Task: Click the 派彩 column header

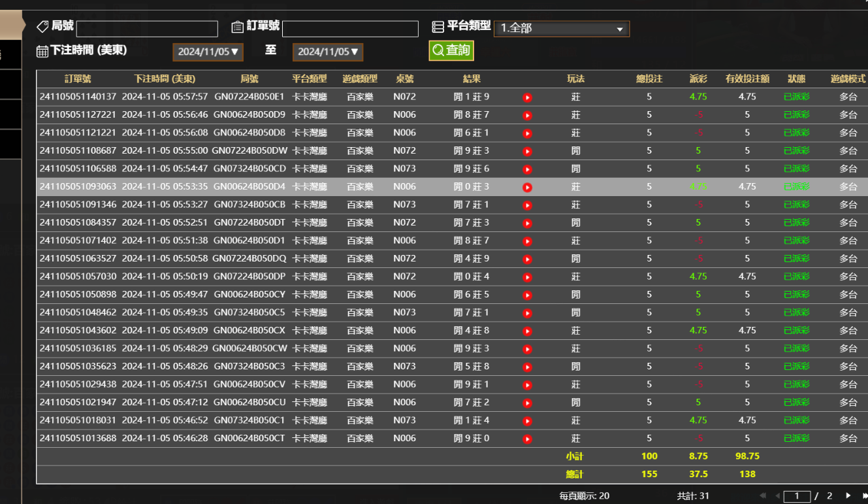Action: tap(698, 79)
